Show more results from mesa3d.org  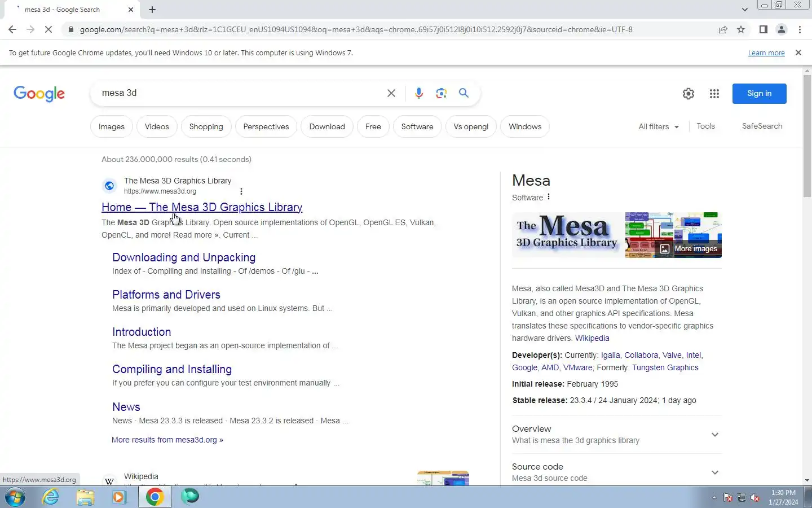[167, 440]
